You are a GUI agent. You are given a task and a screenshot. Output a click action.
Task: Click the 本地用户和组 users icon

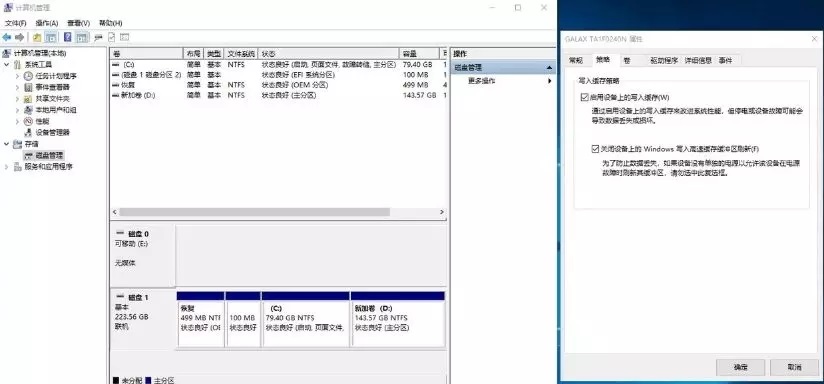[x=28, y=110]
